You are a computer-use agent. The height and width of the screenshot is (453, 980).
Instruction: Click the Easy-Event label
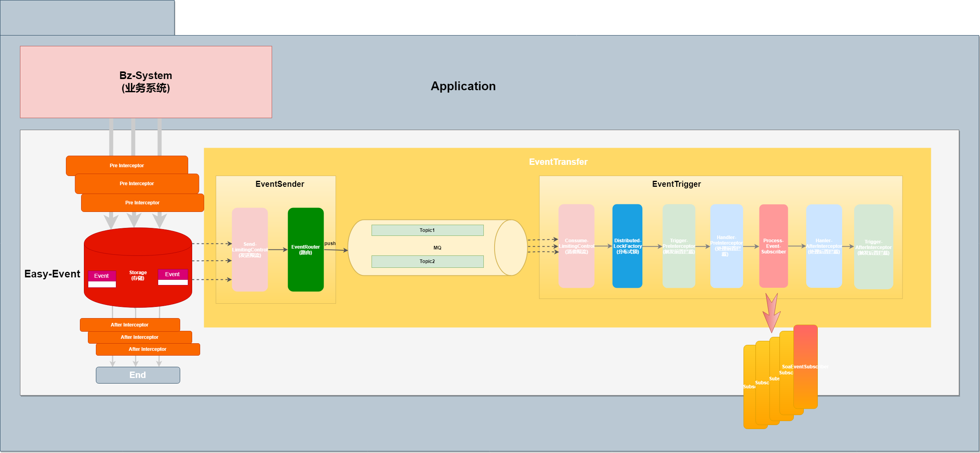(52, 274)
